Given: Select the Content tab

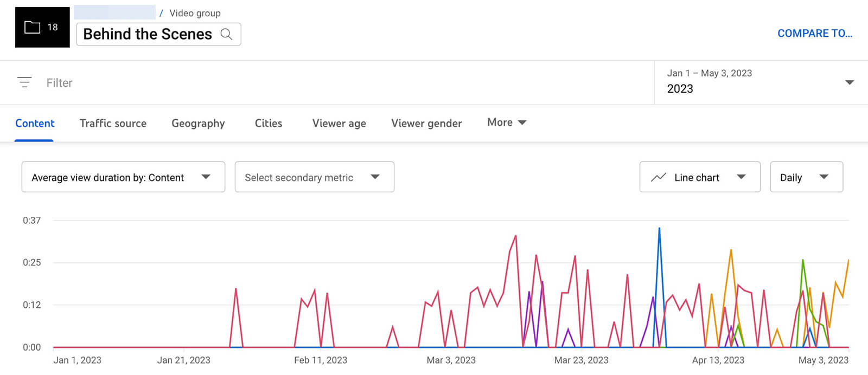Looking at the screenshot, I should tap(35, 123).
